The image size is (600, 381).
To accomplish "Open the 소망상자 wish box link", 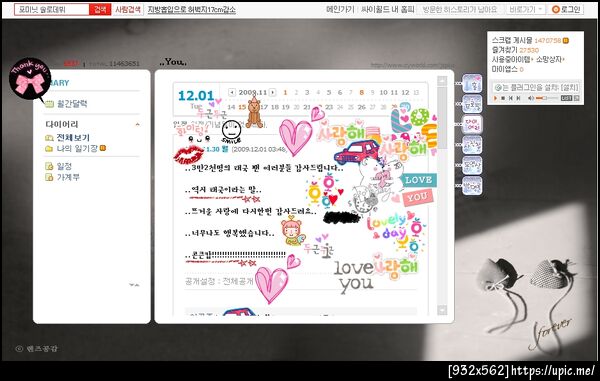I will click(550, 60).
